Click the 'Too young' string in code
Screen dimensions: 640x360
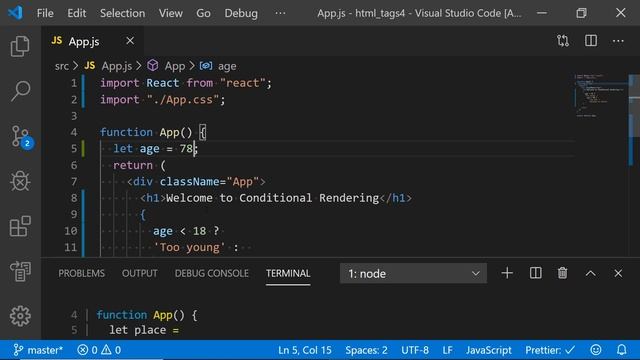[x=189, y=247]
